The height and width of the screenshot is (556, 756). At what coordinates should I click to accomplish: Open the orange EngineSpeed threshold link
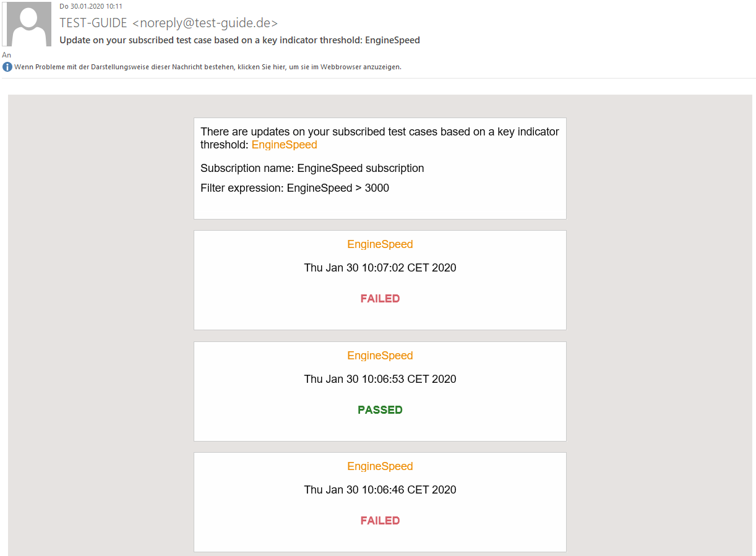[284, 144]
